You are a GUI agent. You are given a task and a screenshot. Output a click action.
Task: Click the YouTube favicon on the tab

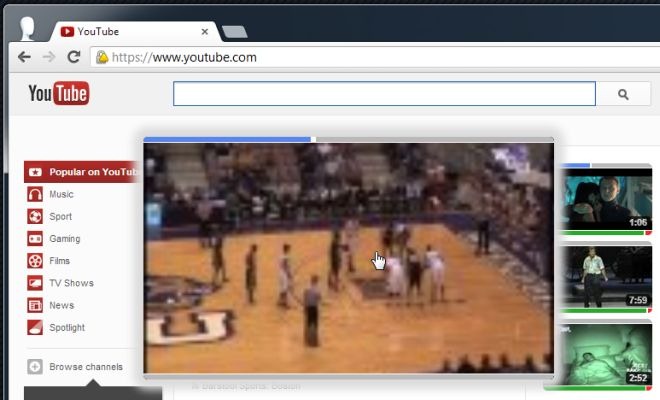click(x=67, y=32)
